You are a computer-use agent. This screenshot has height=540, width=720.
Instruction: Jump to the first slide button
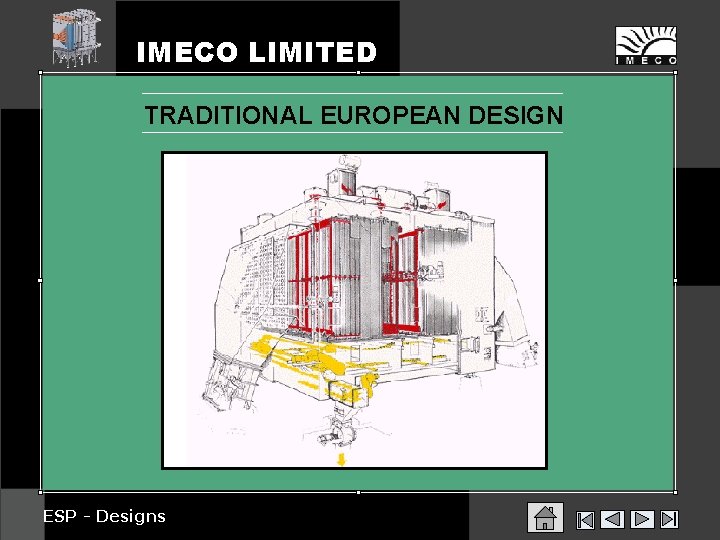(x=585, y=520)
